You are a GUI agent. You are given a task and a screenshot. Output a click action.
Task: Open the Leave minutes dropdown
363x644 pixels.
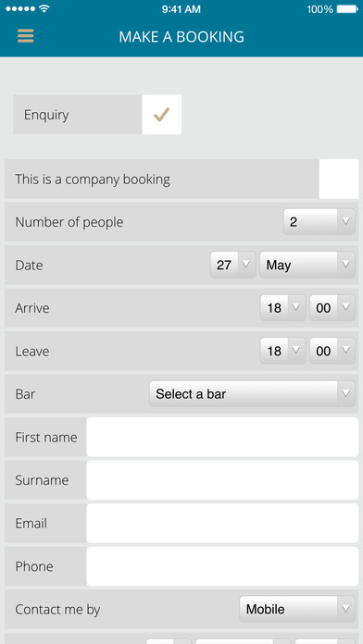pos(332,351)
